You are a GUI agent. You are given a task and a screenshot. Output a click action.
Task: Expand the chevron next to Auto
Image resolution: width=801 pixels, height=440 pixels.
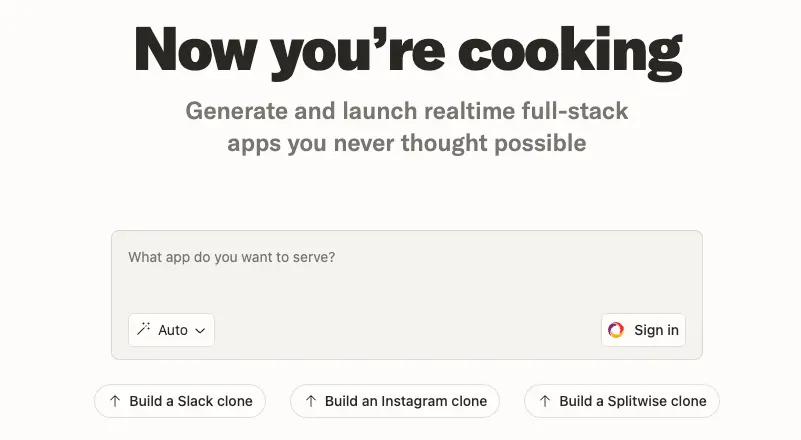[x=200, y=330]
